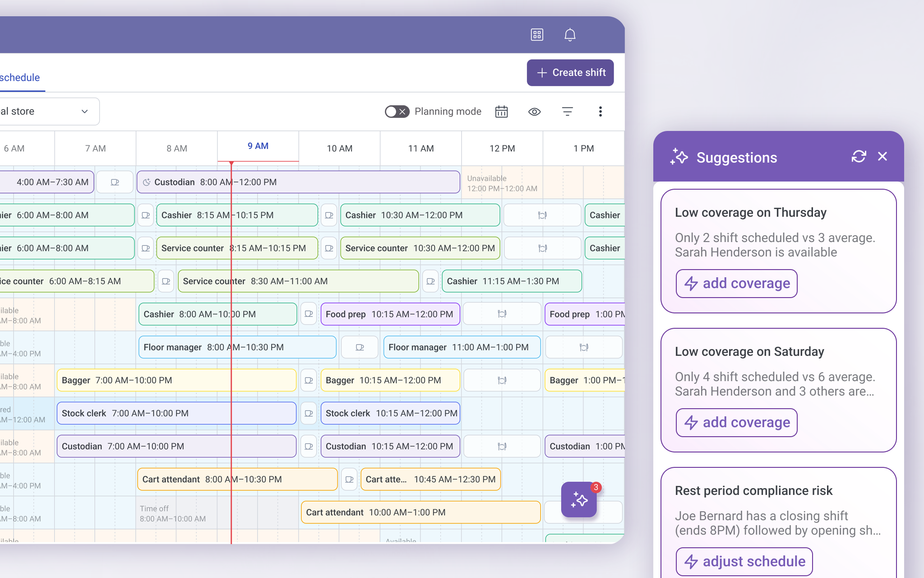Toggle the eye visibility options
Viewport: 924px width, 578px height.
534,112
